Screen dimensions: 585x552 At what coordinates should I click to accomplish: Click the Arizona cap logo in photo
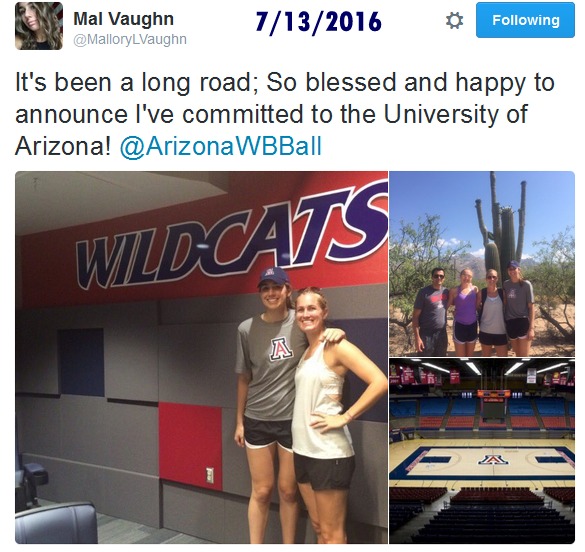269,272
